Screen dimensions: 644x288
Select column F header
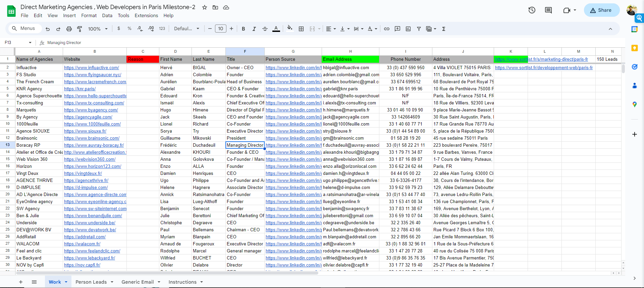[x=245, y=51]
